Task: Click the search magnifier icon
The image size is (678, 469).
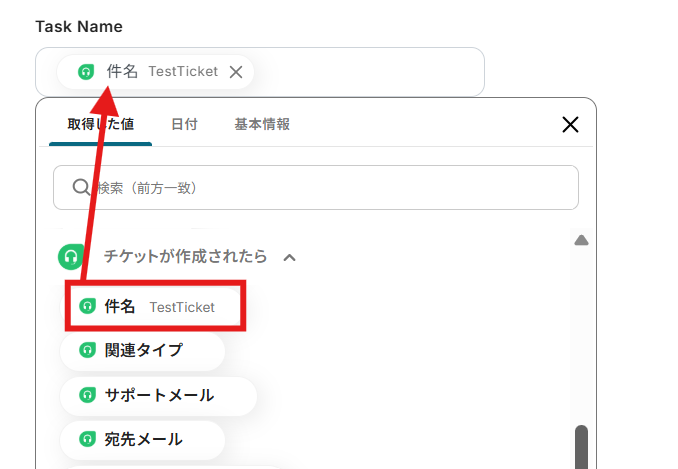Action: 81,187
